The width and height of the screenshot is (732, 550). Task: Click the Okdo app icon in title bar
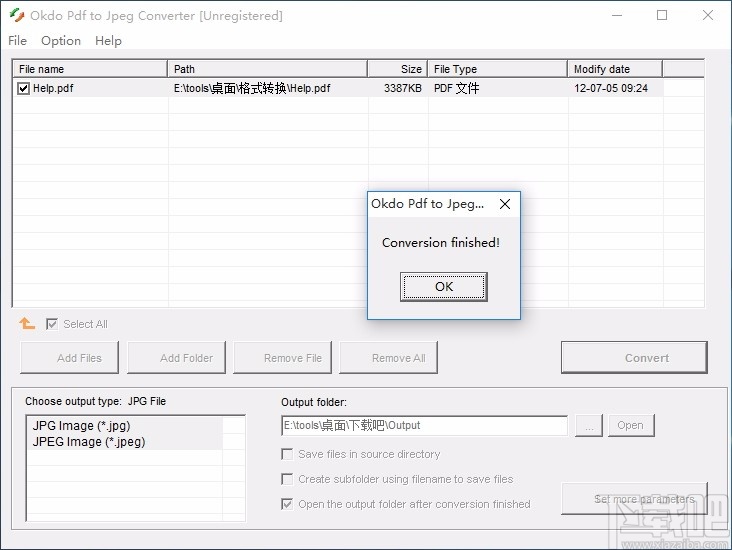16,15
